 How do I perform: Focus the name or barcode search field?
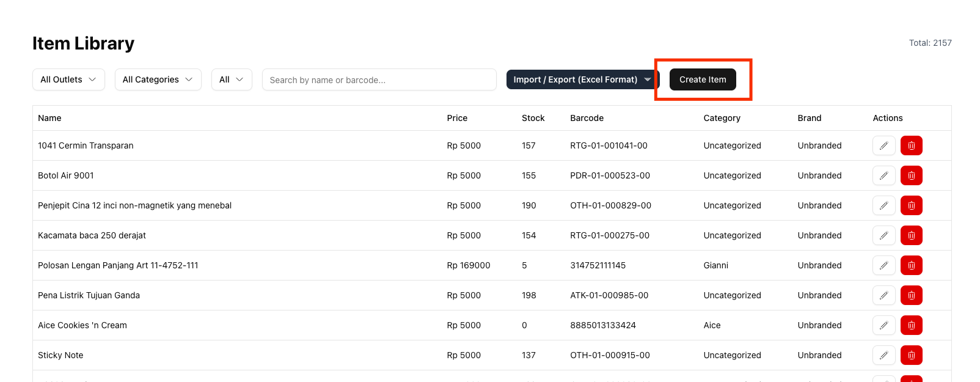[379, 79]
